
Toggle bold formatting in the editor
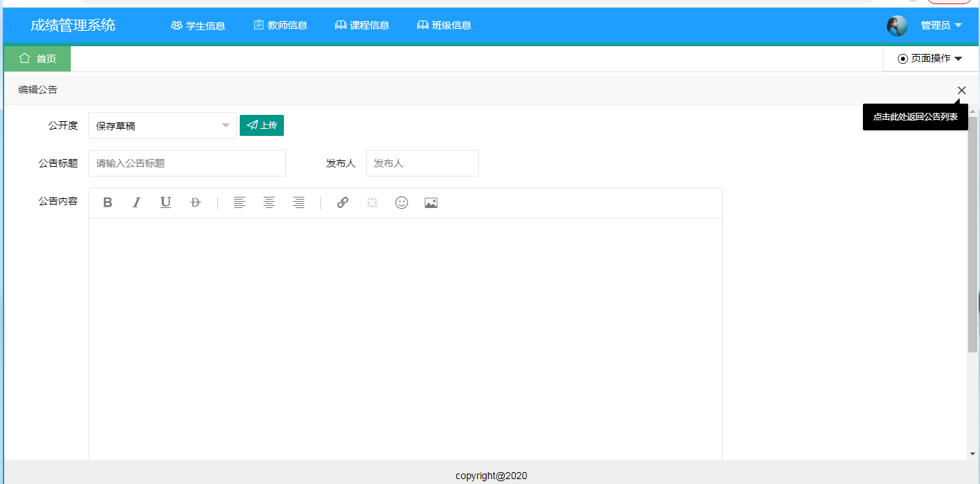[108, 203]
